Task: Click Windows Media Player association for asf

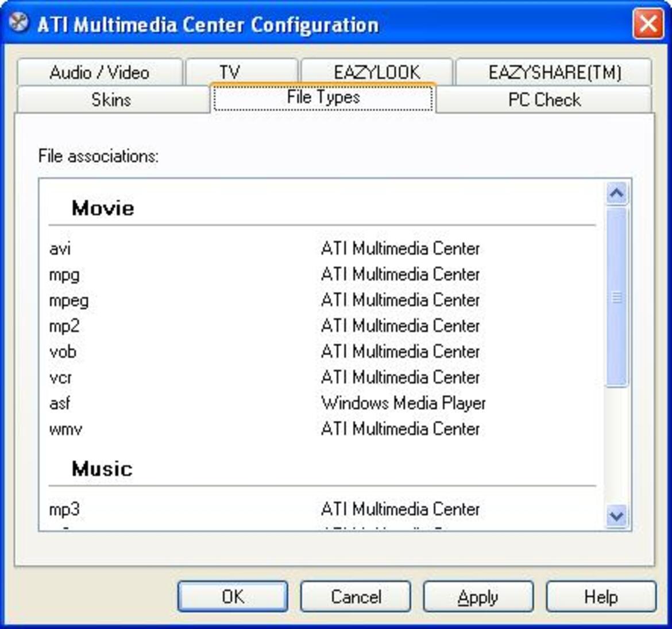Action: [x=403, y=403]
